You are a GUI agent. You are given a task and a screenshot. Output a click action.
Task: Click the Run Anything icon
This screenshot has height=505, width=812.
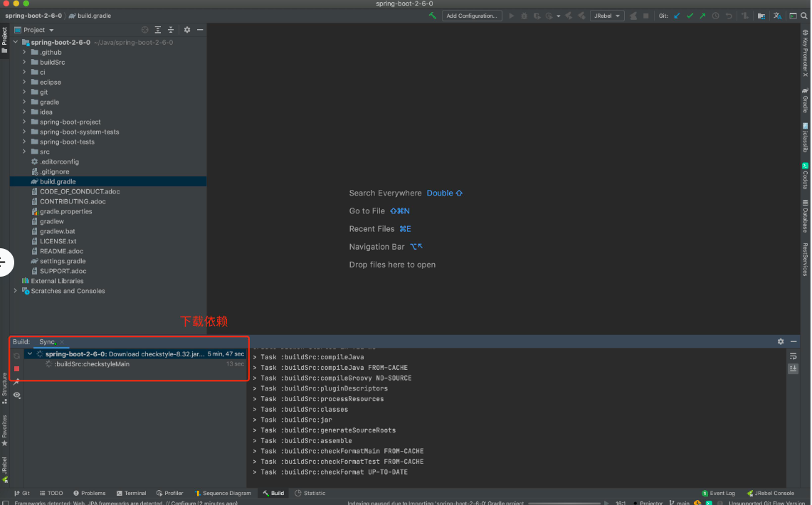coord(793,16)
